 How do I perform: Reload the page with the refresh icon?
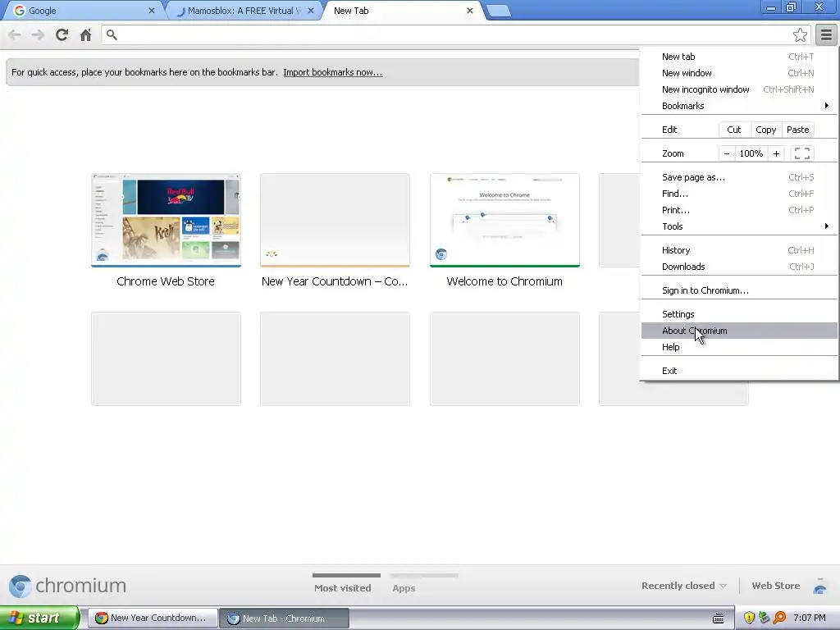click(62, 34)
